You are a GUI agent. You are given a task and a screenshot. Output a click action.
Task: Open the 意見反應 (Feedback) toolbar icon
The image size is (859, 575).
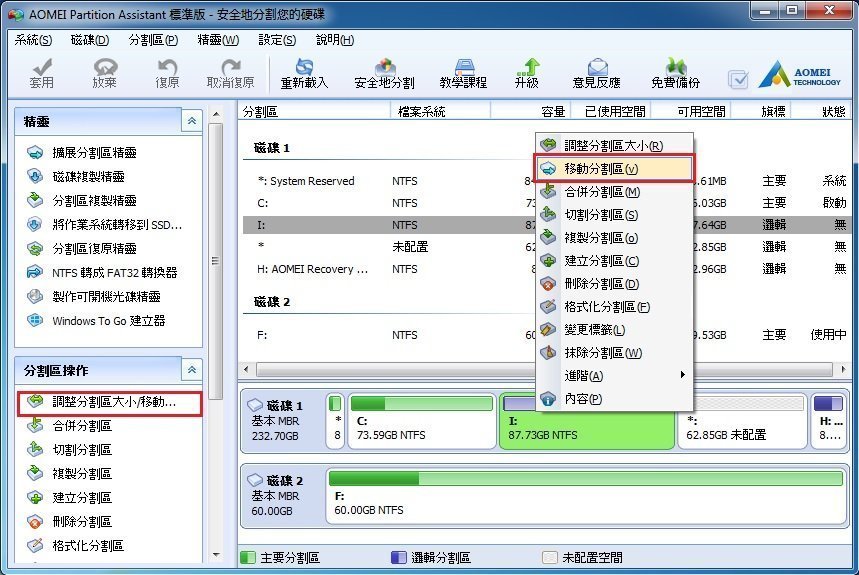tap(597, 73)
